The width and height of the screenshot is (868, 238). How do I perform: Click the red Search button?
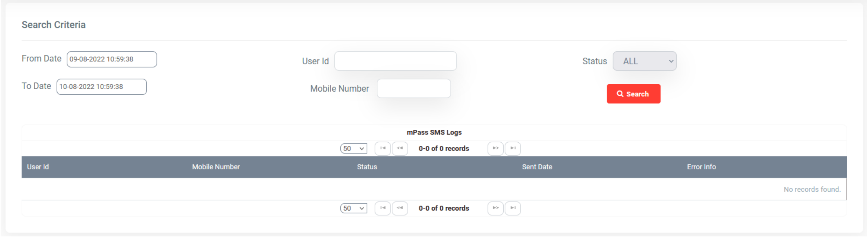[633, 94]
